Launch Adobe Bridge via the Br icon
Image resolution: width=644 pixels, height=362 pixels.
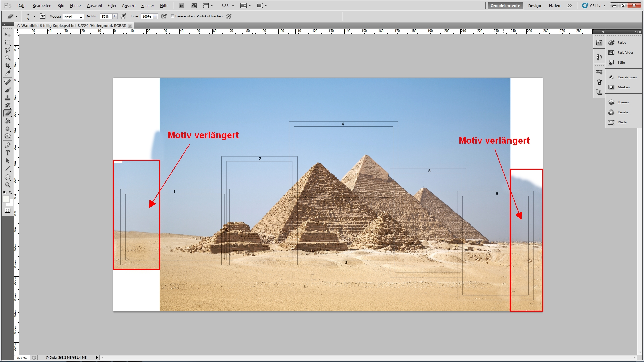[181, 6]
